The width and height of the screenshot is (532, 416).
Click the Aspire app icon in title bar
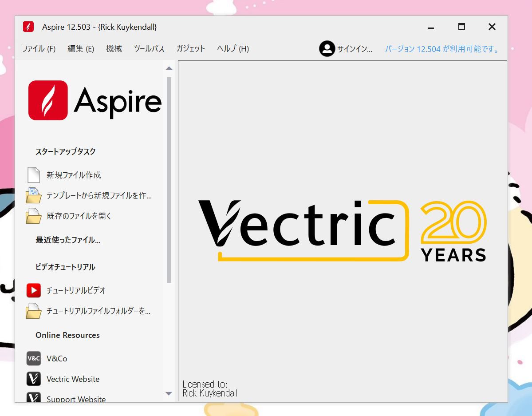point(28,27)
